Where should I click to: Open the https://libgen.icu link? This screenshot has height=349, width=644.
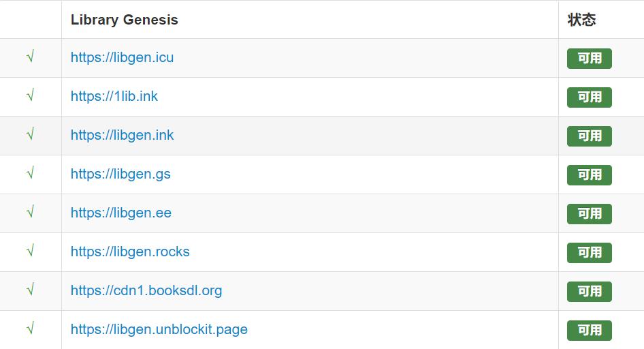tap(122, 57)
